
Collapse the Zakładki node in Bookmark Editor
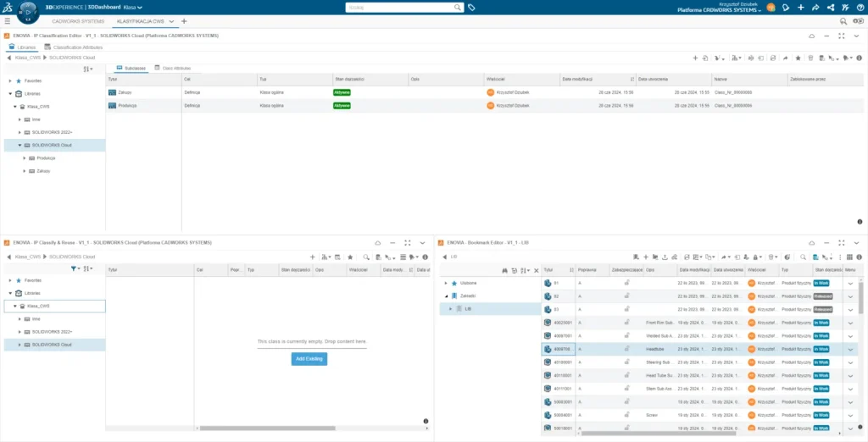click(x=446, y=296)
